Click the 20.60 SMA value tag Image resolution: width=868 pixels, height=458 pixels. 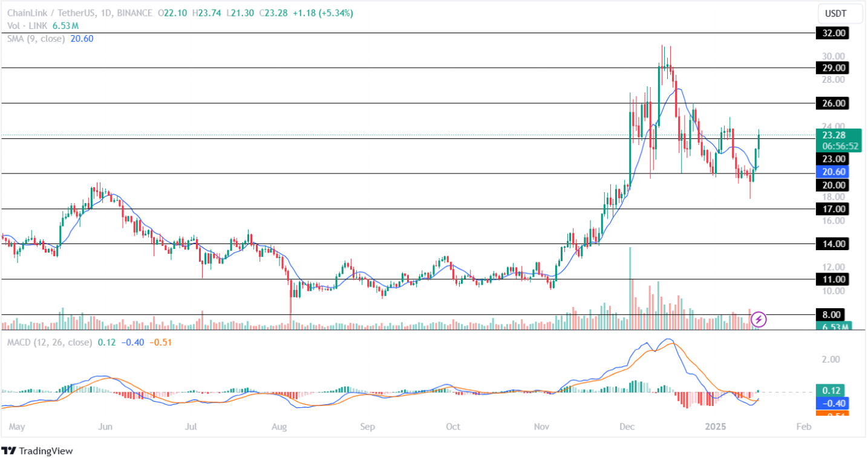point(834,172)
